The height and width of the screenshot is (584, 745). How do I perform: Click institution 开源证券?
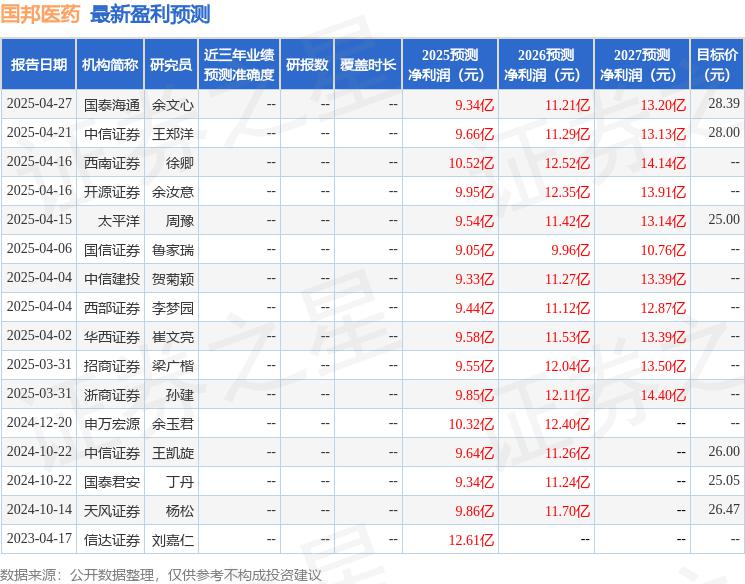[x=112, y=191]
